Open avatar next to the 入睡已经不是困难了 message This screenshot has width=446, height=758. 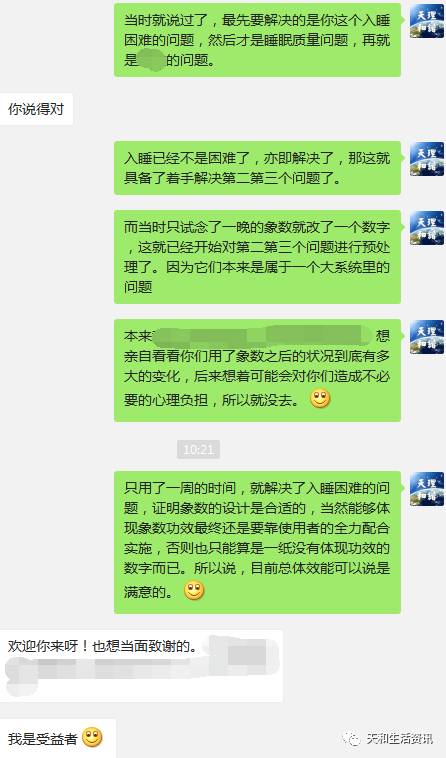(427, 159)
